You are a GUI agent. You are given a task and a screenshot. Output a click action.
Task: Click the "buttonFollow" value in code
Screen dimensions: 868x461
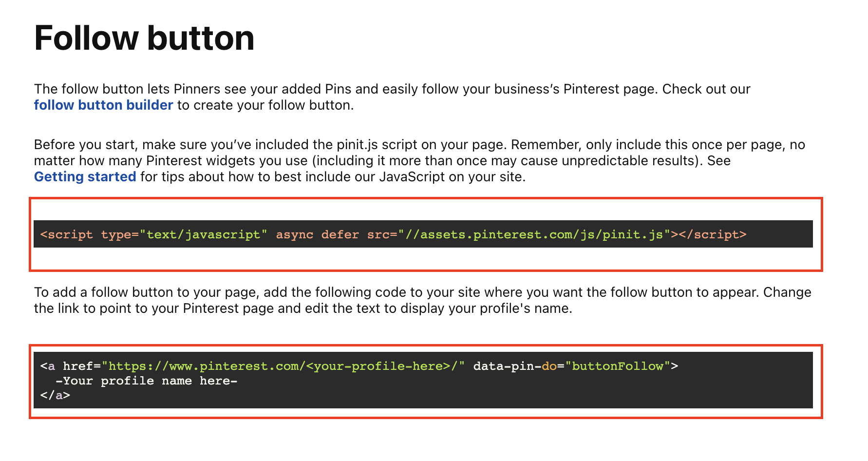(618, 366)
